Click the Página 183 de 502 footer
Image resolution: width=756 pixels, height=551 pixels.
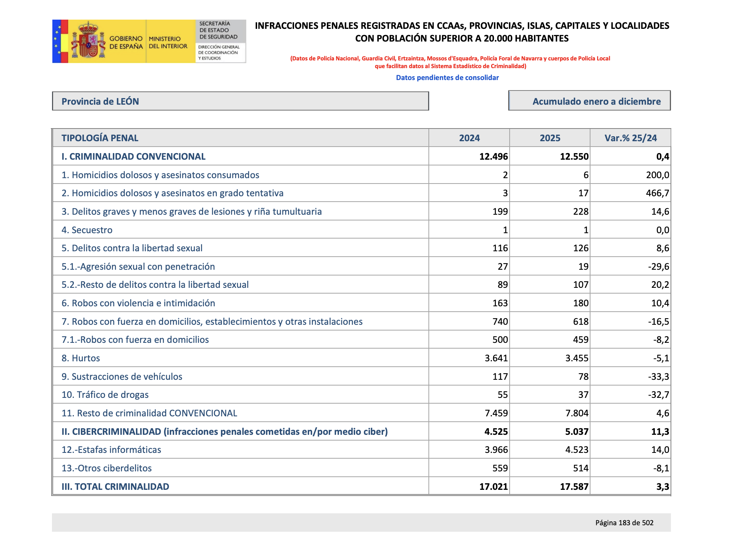(x=624, y=523)
